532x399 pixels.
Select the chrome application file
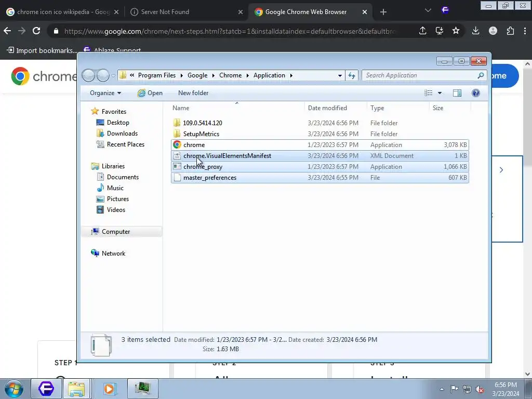[320, 145]
